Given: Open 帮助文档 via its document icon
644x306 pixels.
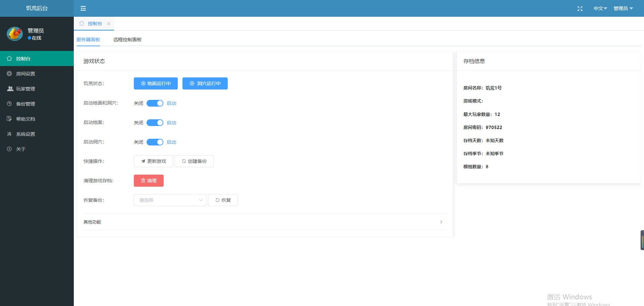Looking at the screenshot, I should [9, 119].
